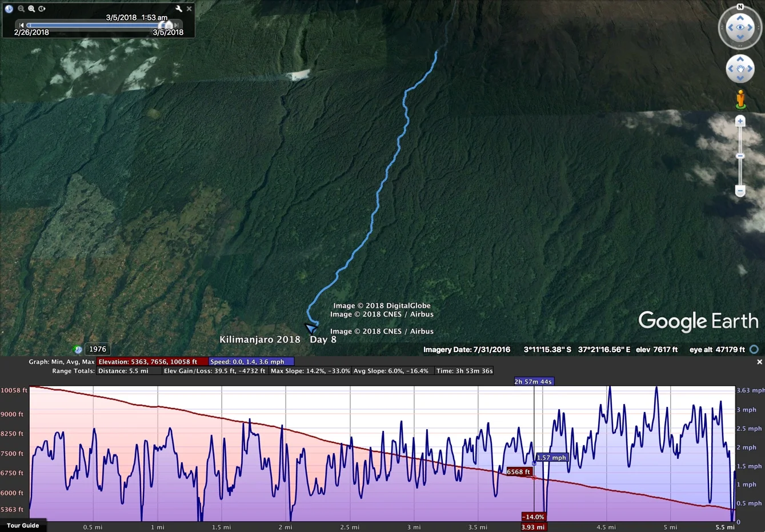Click the 2h 57m 44s time marker
Image resolution: width=765 pixels, height=532 pixels.
533,381
